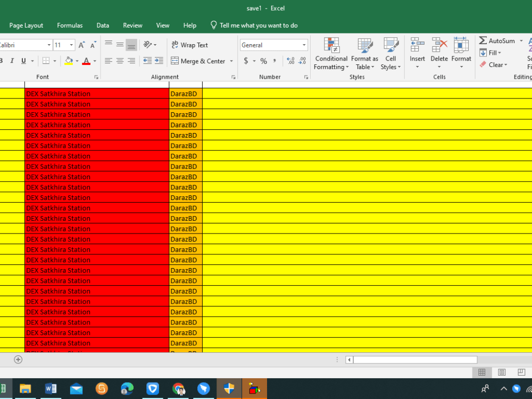Apply Percent Style
The image size is (532, 399).
[264, 61]
